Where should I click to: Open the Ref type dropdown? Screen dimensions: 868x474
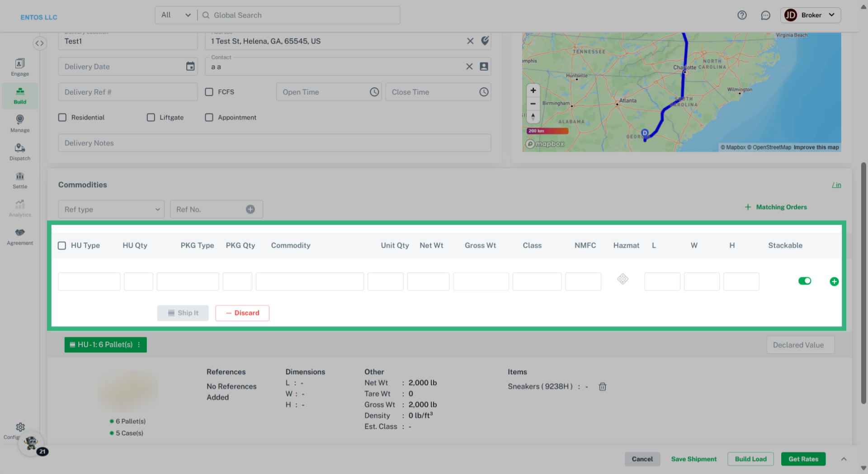point(111,209)
